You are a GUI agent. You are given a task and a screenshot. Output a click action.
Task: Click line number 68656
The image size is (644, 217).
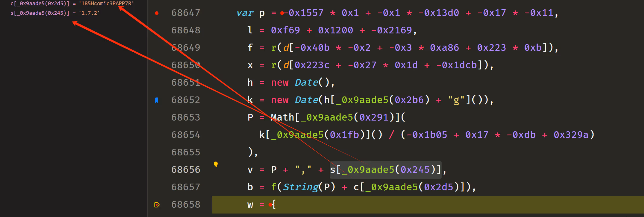(186, 170)
